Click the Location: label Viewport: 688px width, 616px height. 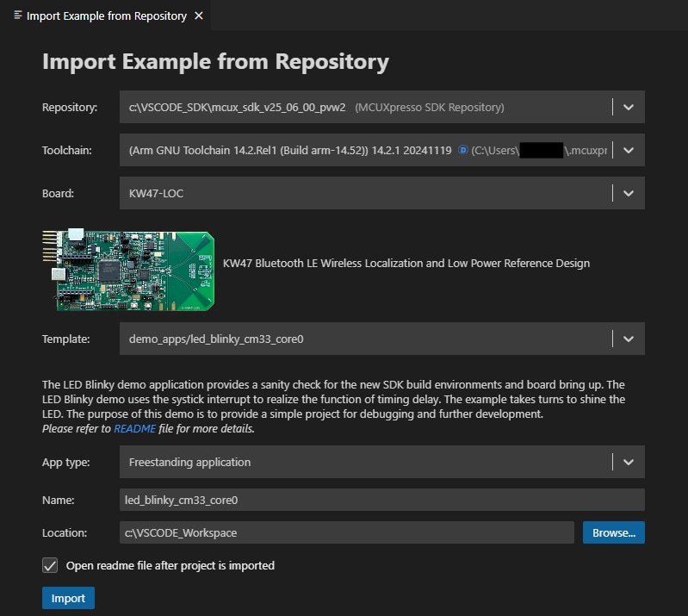point(65,532)
